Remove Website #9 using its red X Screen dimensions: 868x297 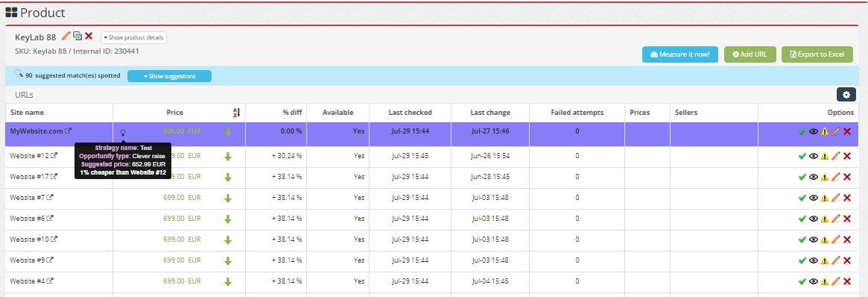847,260
